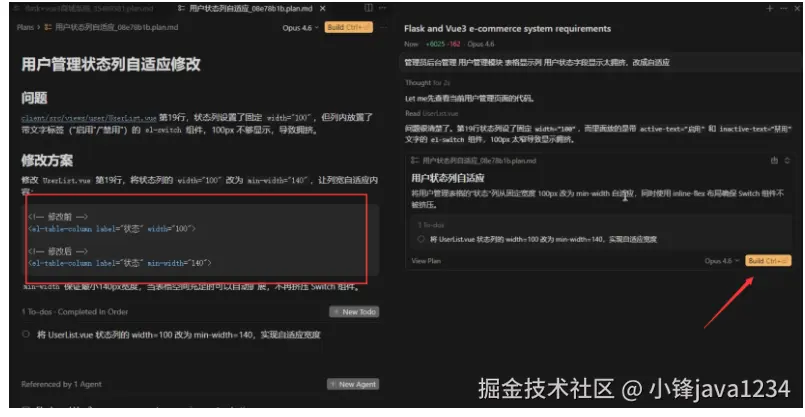
Task: Click the +6025 -162 diff stats
Action: pyautogui.click(x=443, y=44)
